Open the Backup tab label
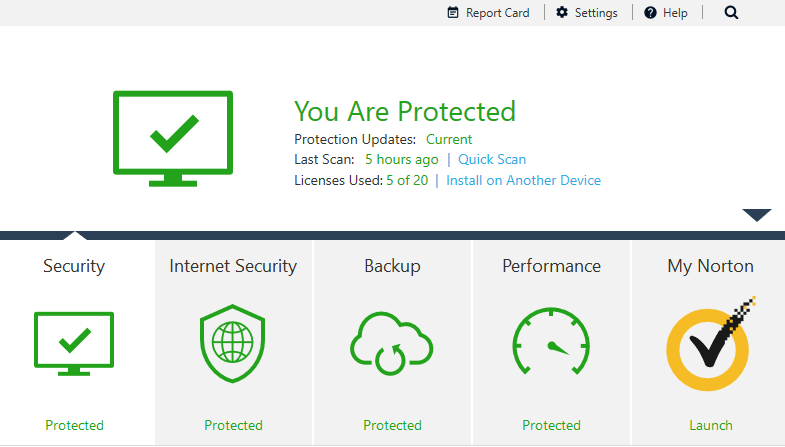This screenshot has height=447, width=785. point(392,266)
